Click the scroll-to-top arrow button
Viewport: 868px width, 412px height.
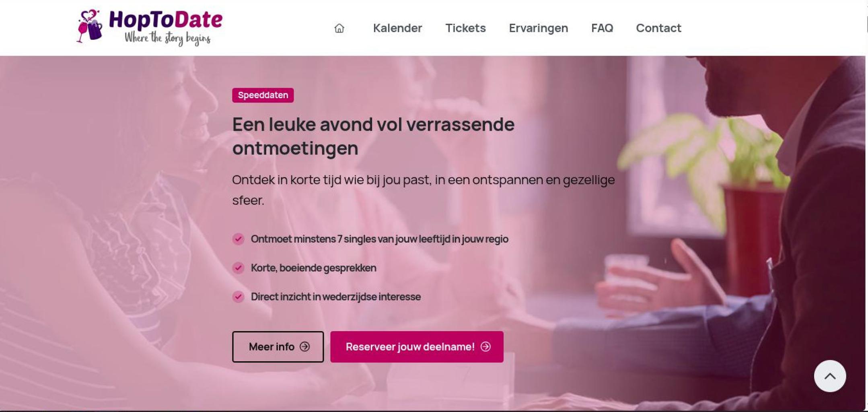click(x=830, y=376)
